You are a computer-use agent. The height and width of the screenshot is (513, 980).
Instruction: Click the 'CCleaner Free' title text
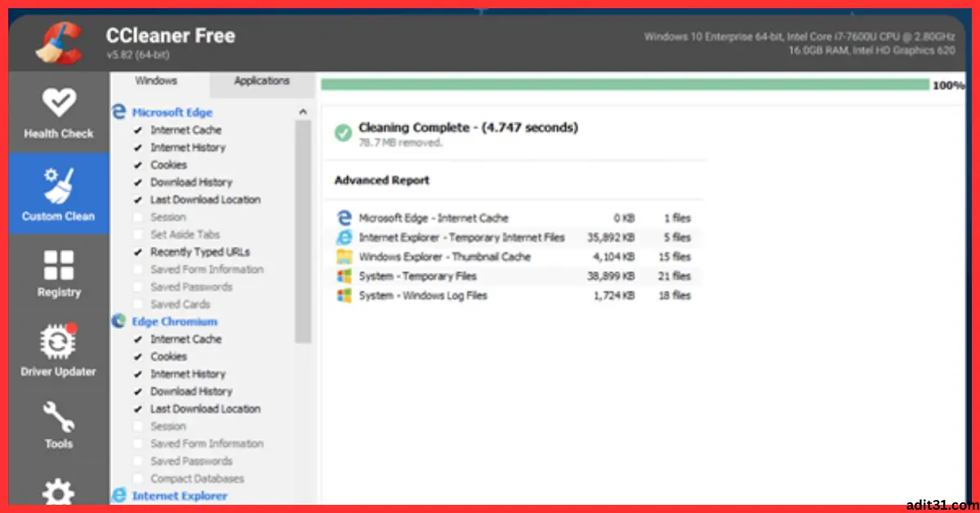click(170, 35)
